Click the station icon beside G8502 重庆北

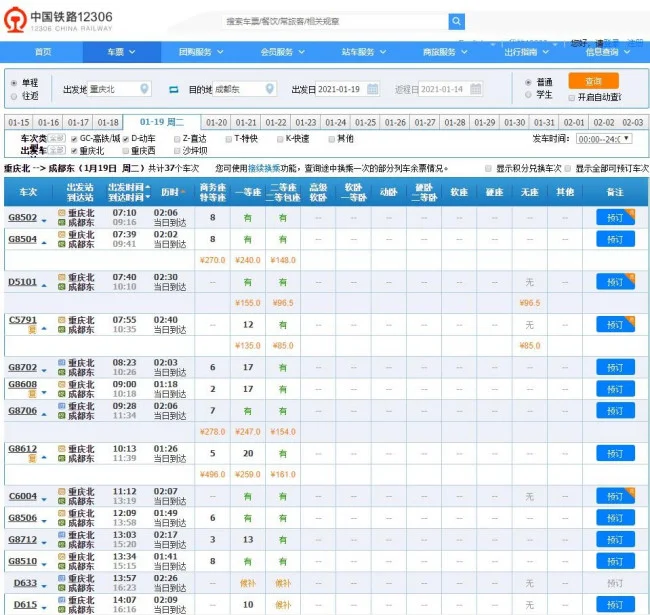click(x=62, y=213)
